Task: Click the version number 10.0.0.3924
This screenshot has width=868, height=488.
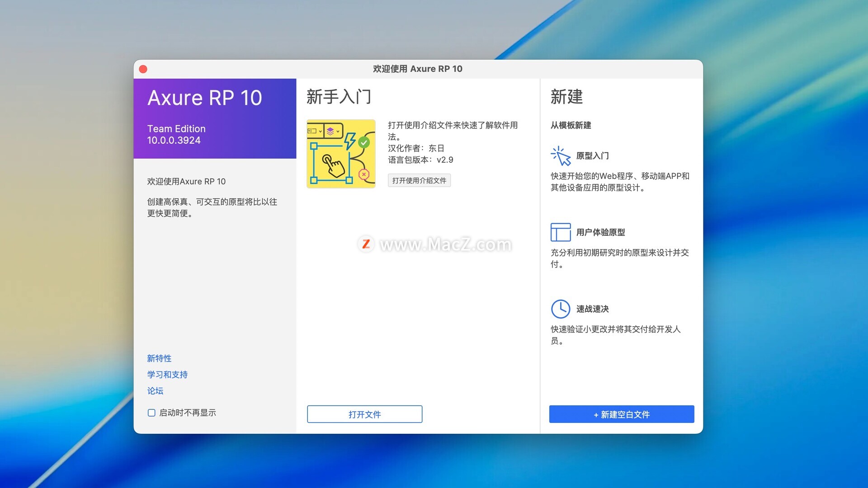Action: [x=174, y=140]
